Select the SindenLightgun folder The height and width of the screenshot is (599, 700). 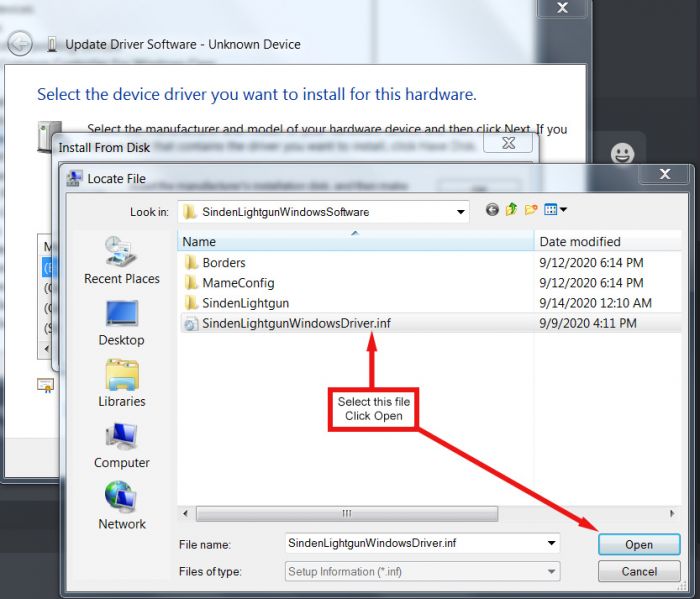244,303
